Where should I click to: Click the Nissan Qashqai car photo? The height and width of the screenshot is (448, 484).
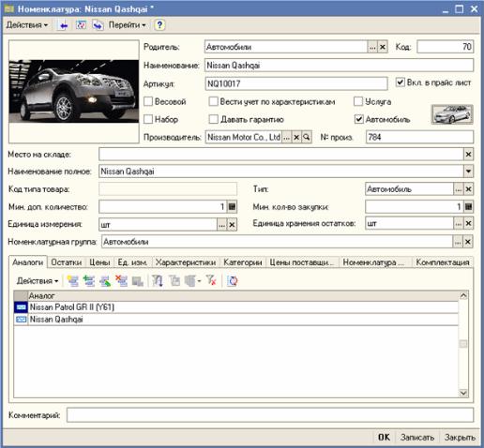point(74,91)
